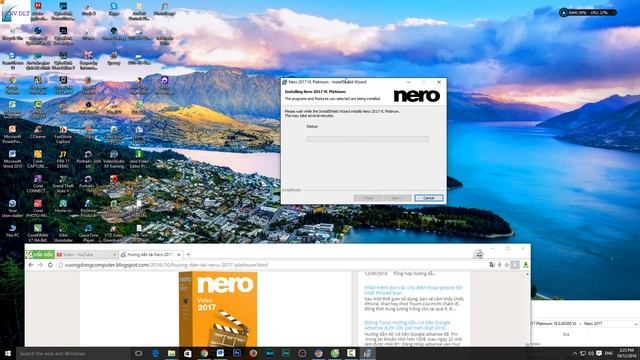640x360 pixels.
Task: Open Your Uninstaller desktop icon
Action: click(x=12, y=208)
